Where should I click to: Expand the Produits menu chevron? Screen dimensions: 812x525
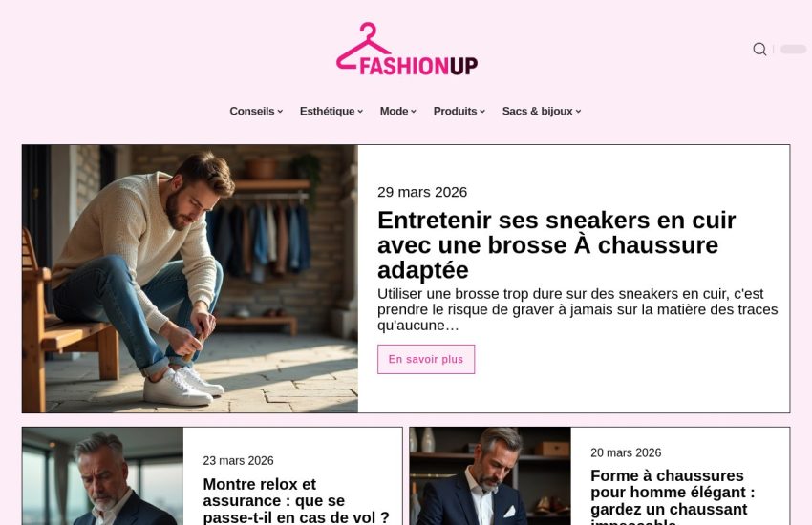tap(482, 112)
